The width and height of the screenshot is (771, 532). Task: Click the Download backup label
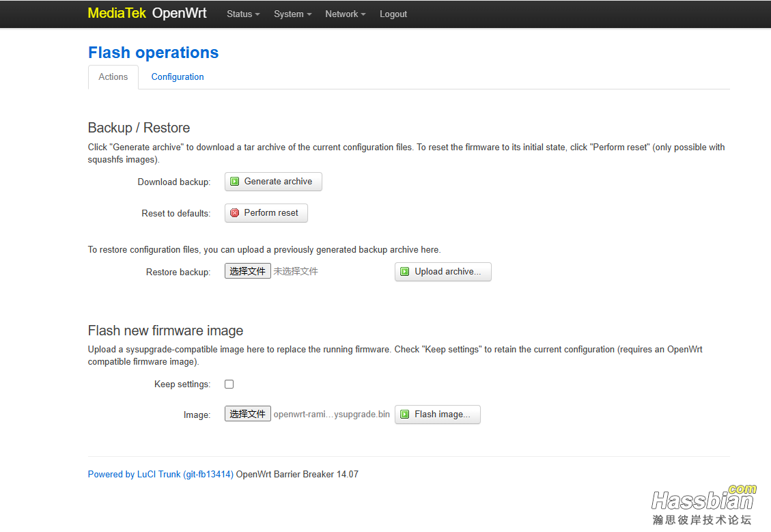(x=174, y=182)
